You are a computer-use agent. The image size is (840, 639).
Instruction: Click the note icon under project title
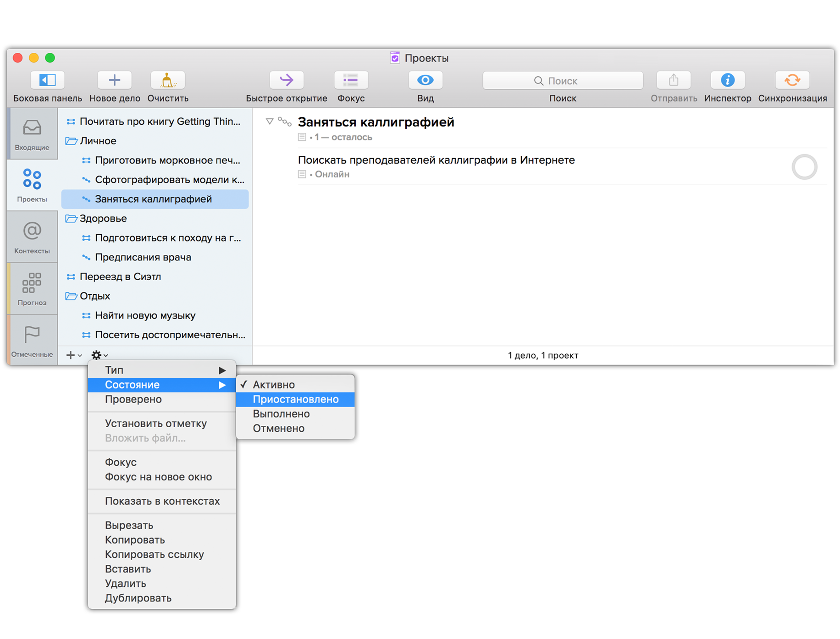302,137
